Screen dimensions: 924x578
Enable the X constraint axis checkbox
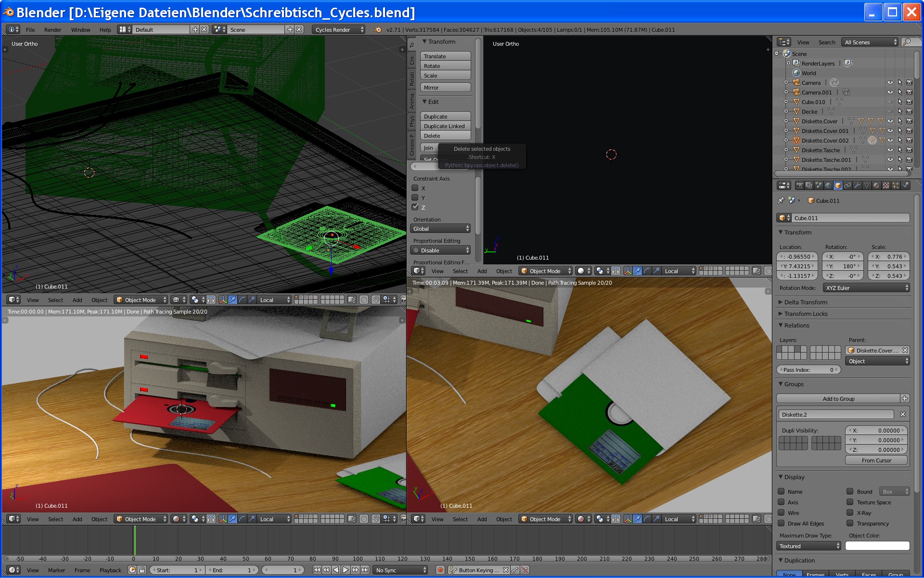(x=415, y=188)
